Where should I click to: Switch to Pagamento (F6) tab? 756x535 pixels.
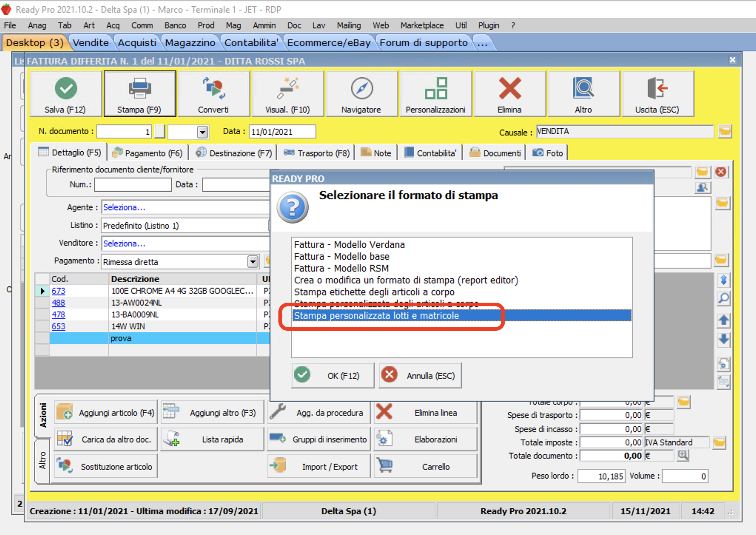click(x=148, y=153)
